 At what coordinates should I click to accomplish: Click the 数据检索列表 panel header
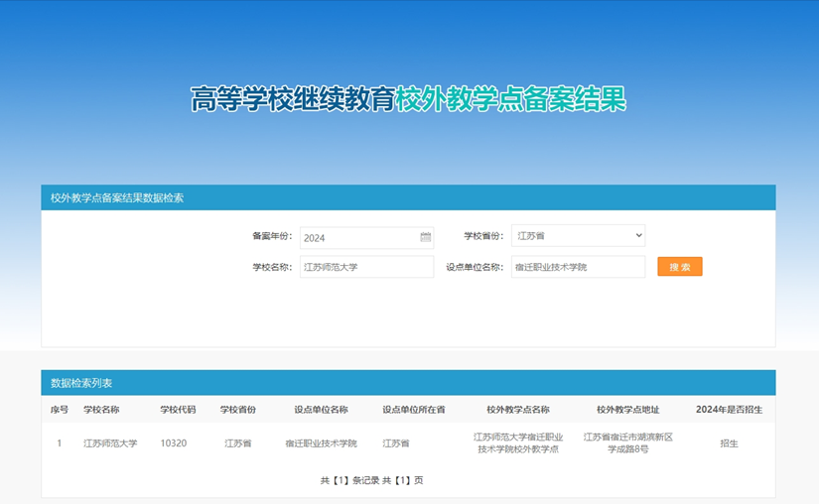(81, 383)
